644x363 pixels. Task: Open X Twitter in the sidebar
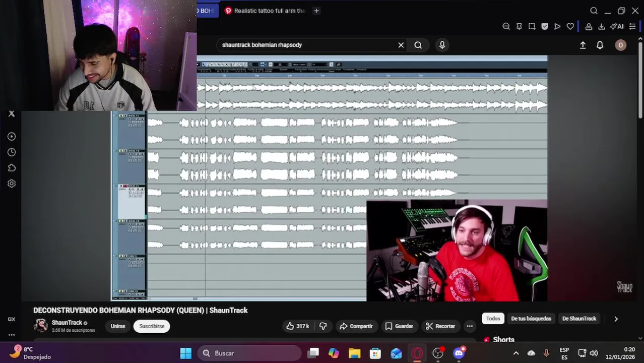click(12, 114)
